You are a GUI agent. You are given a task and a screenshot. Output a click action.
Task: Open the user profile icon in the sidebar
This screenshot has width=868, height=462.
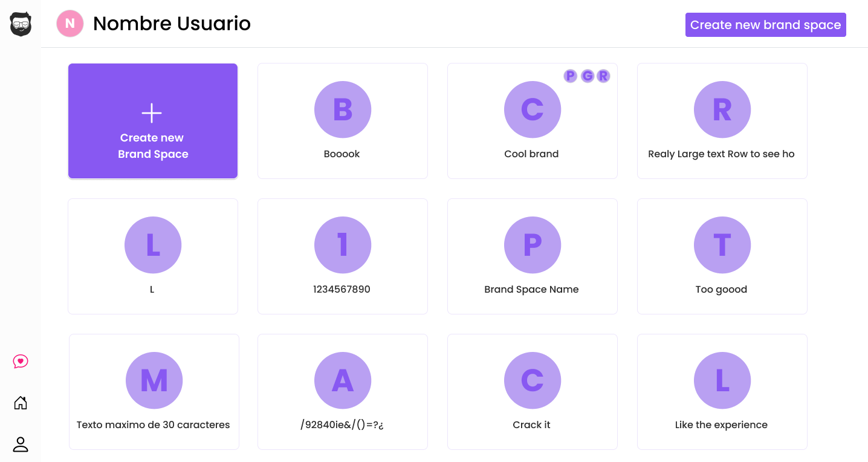point(21,444)
